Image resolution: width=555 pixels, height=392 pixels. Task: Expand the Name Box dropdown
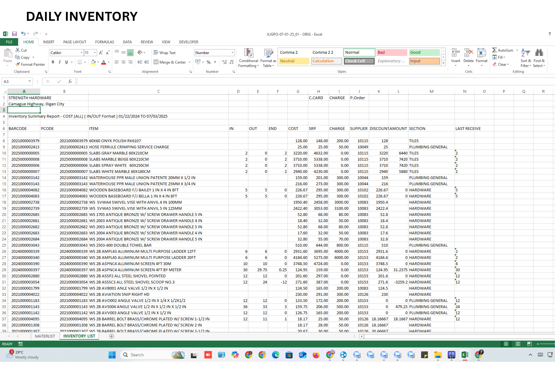click(x=29, y=81)
